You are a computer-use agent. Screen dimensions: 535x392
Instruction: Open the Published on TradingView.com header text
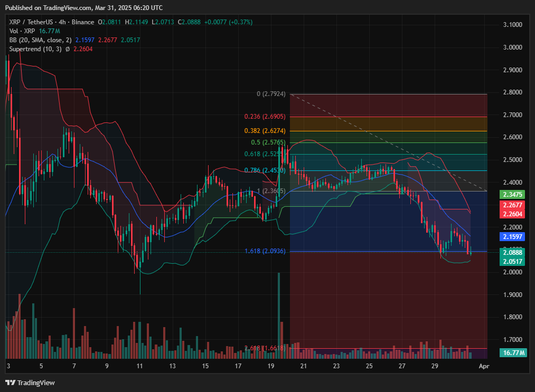(x=85, y=8)
